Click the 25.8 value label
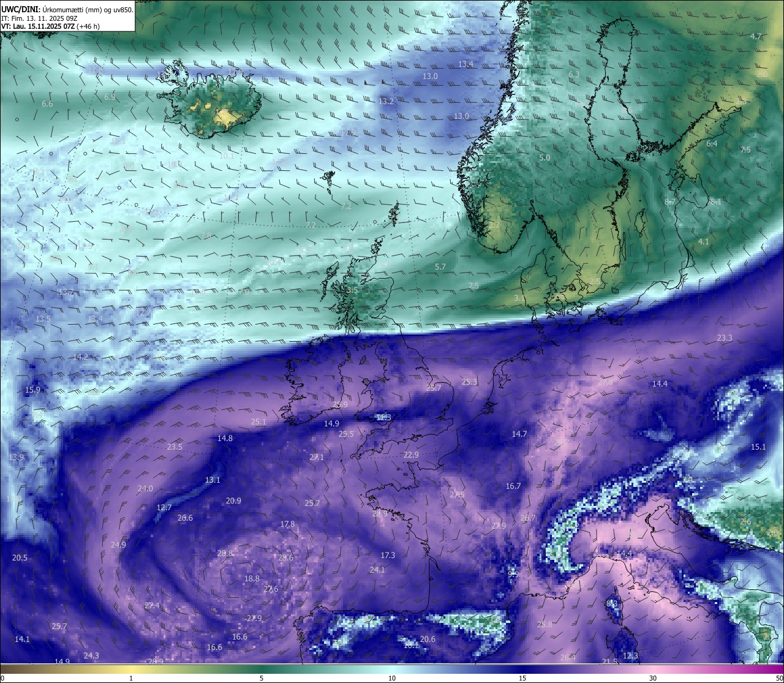 (545, 625)
